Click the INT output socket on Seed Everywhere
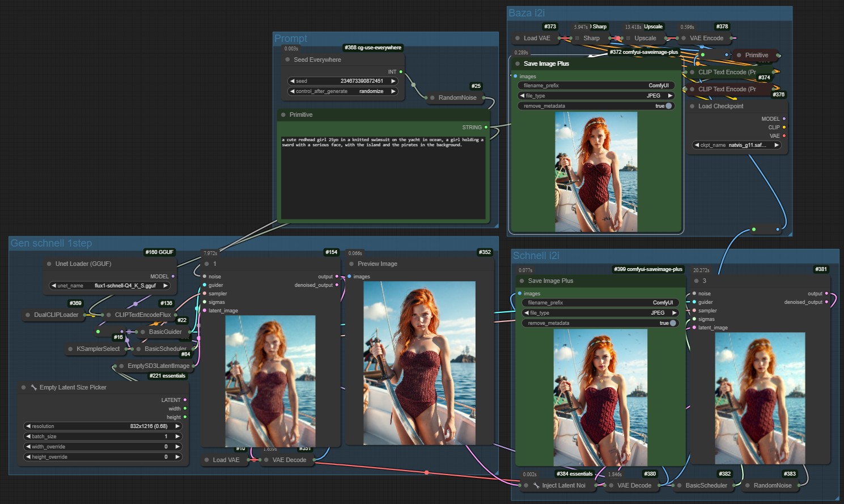The height and width of the screenshot is (504, 844). coord(401,72)
